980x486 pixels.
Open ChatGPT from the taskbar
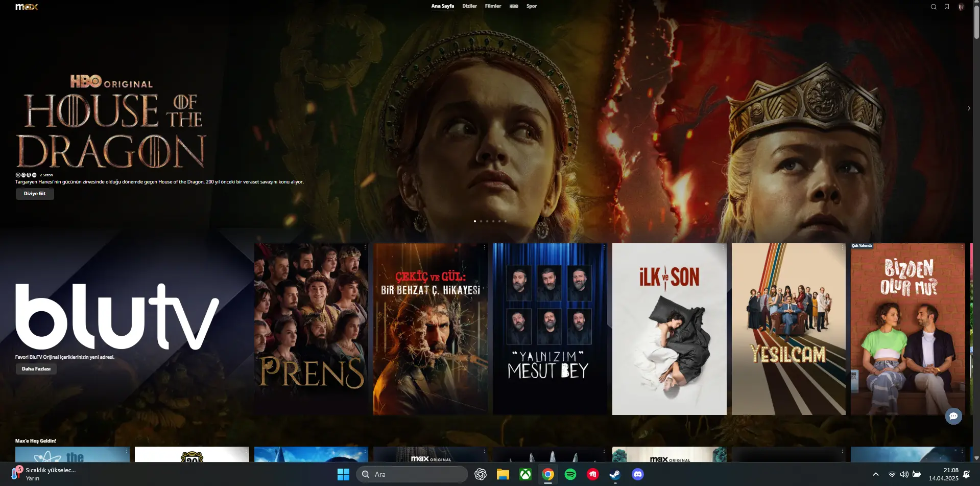[x=481, y=474]
